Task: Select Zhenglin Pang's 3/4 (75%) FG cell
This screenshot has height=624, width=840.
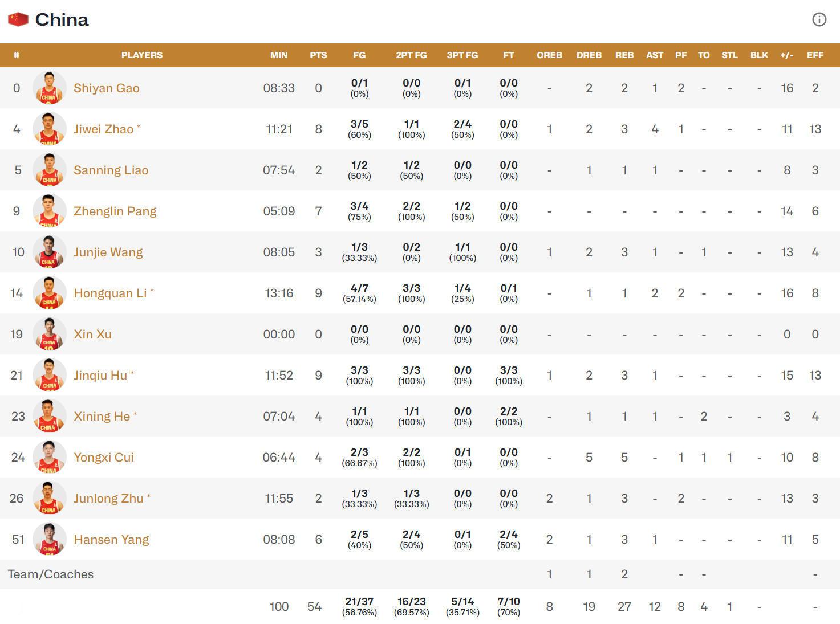Action: (x=359, y=211)
